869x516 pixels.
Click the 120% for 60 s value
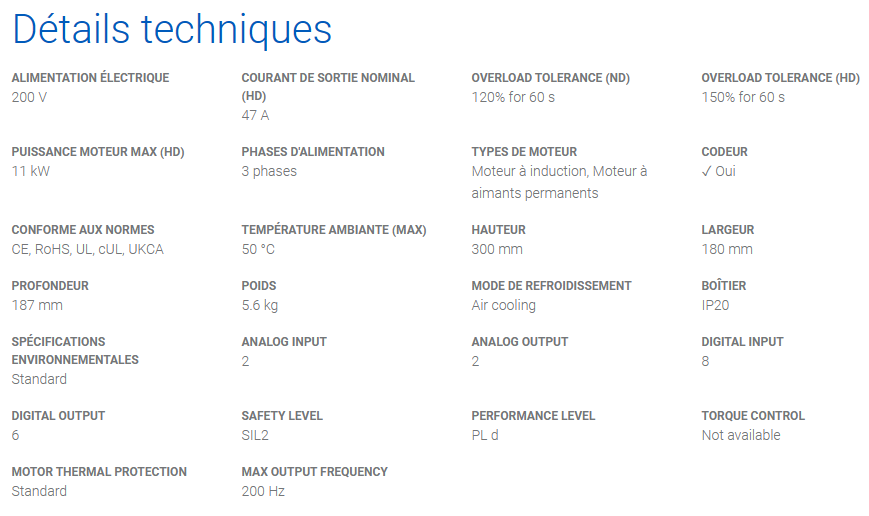pyautogui.click(x=513, y=98)
